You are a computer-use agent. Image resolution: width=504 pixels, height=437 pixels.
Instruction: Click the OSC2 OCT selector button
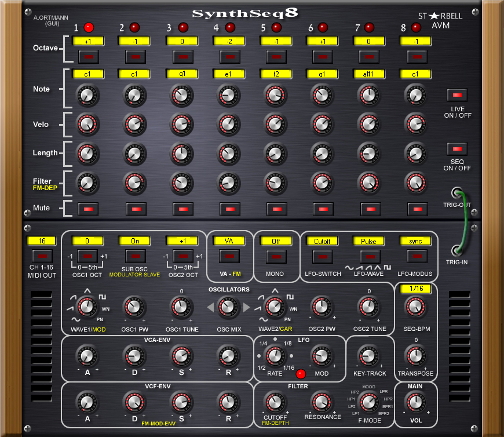click(x=183, y=256)
